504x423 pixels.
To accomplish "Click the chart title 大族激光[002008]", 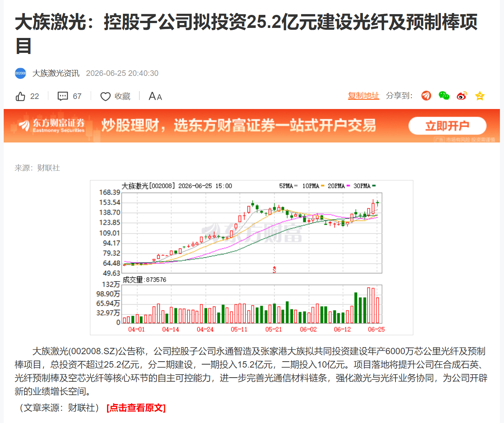I will pos(148,186).
